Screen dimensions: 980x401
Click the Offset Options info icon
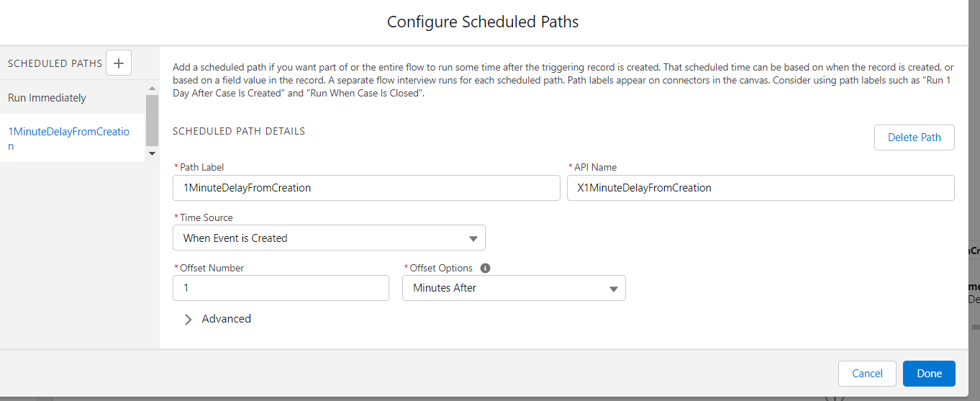coord(485,268)
